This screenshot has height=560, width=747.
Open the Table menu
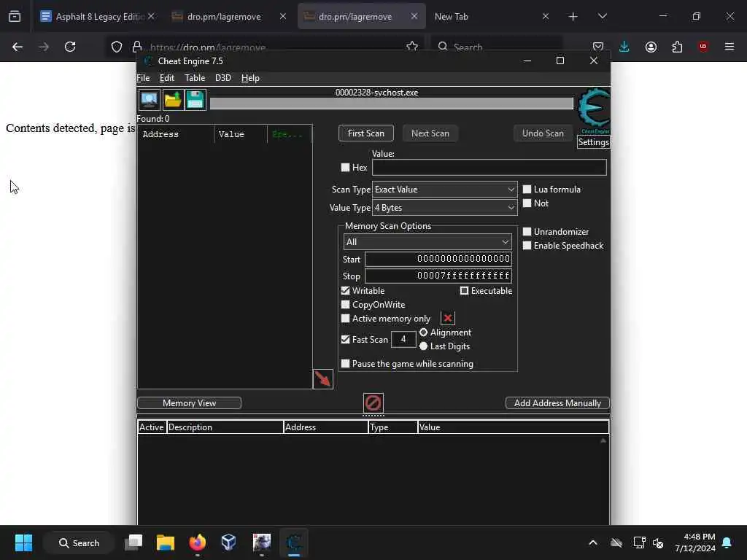pyautogui.click(x=195, y=77)
